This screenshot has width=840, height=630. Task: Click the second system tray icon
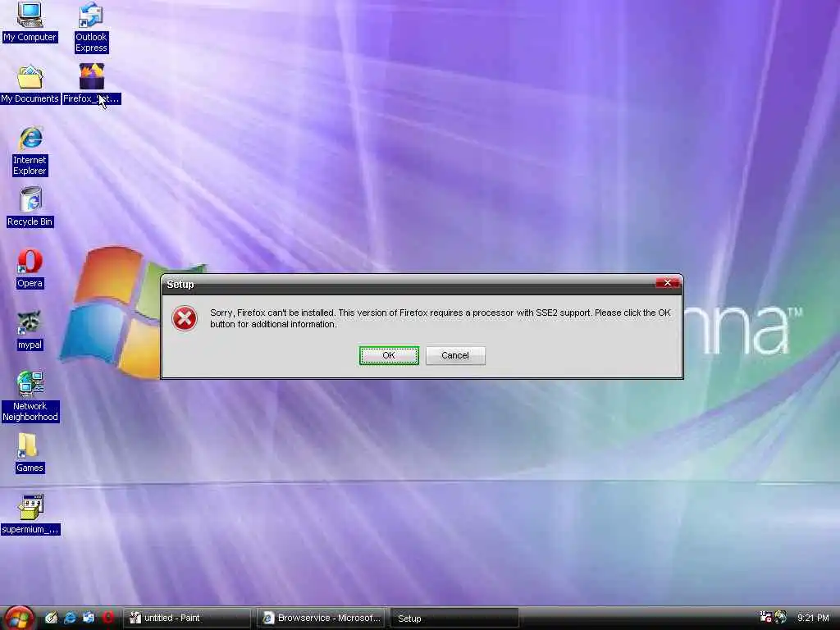point(781,618)
